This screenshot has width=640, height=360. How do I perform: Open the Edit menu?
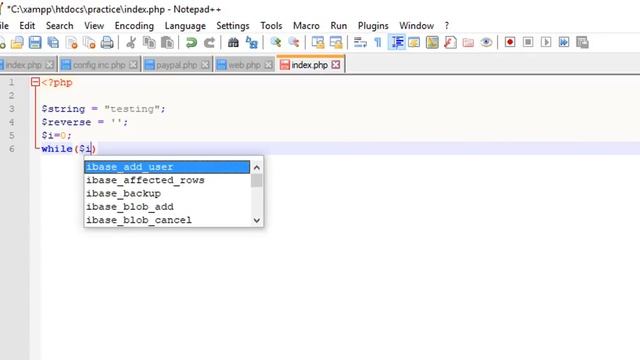(x=27, y=26)
